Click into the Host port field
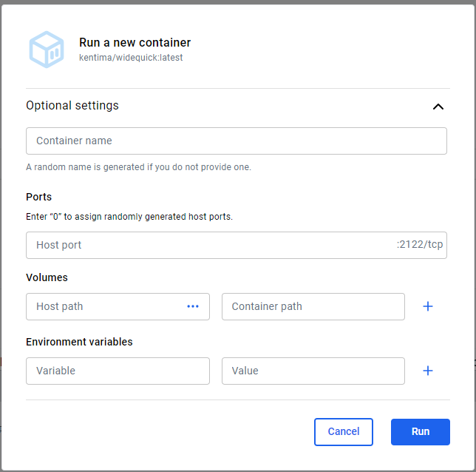 click(207, 245)
